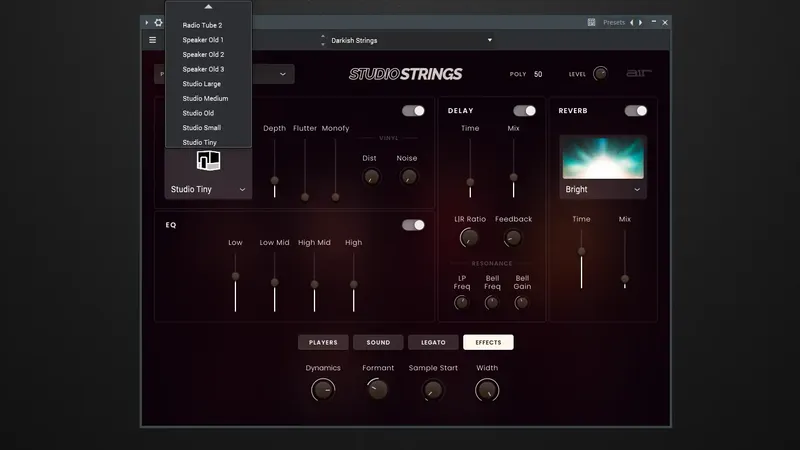Click the EQ High slider handle
Screen dimensions: 800x450
354,284
